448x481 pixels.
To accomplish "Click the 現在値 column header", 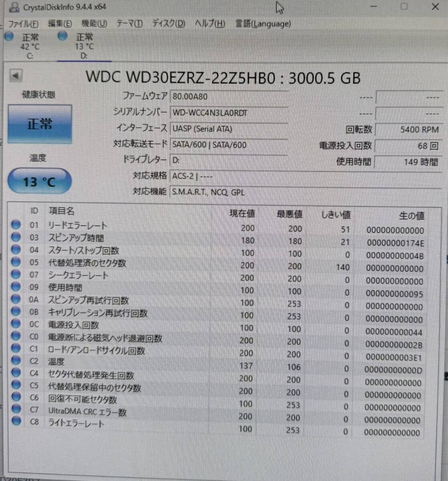I will [x=242, y=214].
